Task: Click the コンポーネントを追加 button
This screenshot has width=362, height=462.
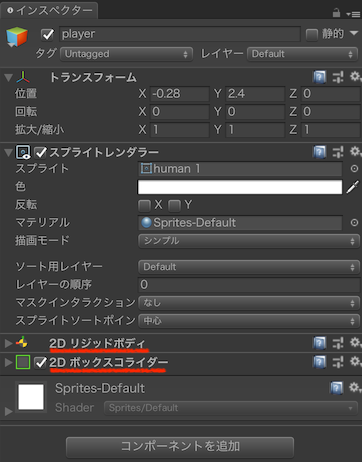Action: pos(180,447)
